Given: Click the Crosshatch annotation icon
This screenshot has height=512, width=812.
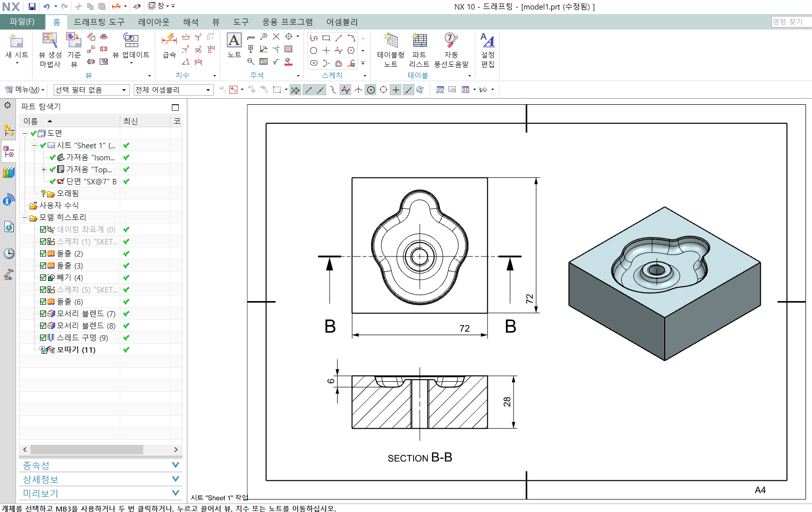Looking at the screenshot, I should (x=289, y=49).
